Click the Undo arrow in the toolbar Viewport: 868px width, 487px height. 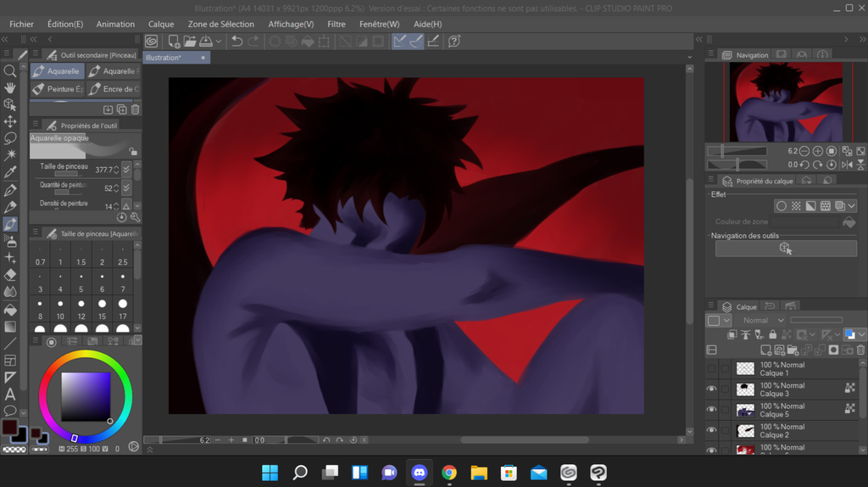click(x=236, y=41)
